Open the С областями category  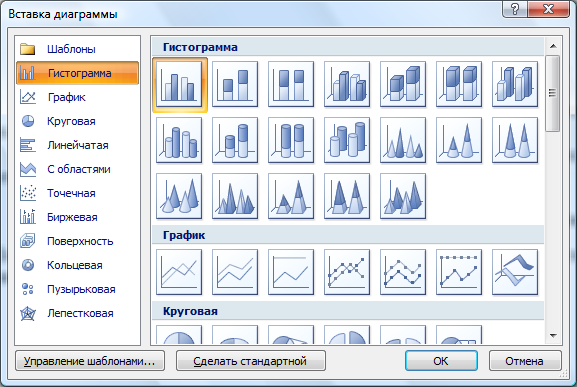click(x=78, y=169)
